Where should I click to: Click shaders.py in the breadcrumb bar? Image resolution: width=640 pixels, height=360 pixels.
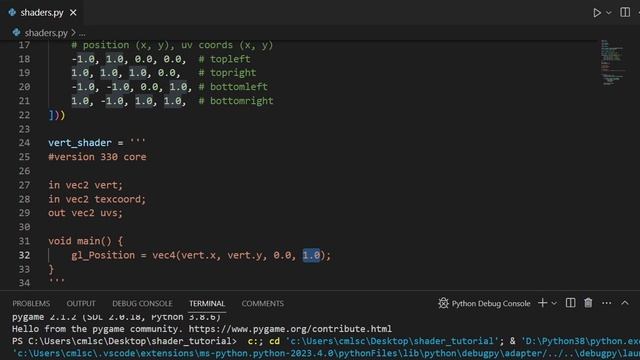(46, 33)
